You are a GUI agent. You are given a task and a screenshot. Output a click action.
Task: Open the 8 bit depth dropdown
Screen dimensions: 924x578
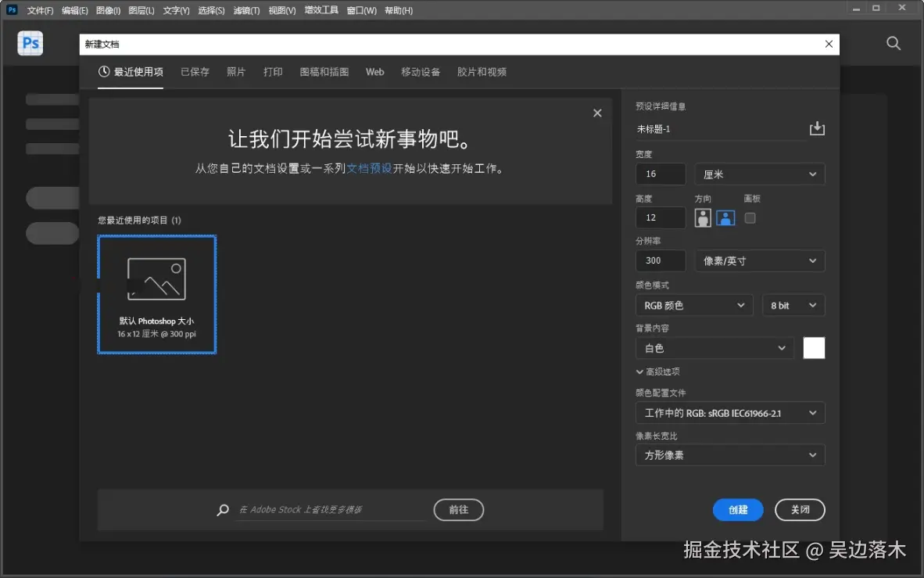click(x=793, y=305)
